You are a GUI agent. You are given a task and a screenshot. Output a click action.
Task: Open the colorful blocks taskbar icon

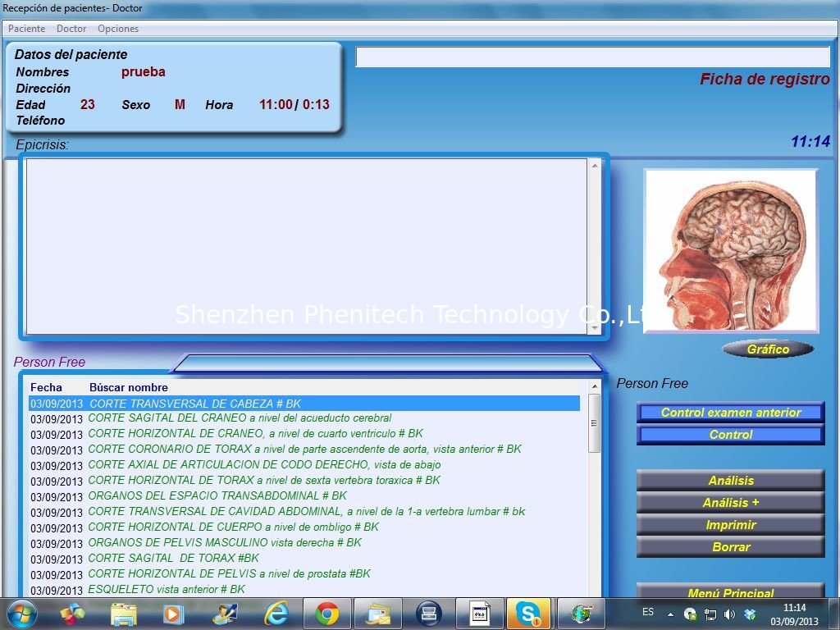pyautogui.click(x=72, y=614)
